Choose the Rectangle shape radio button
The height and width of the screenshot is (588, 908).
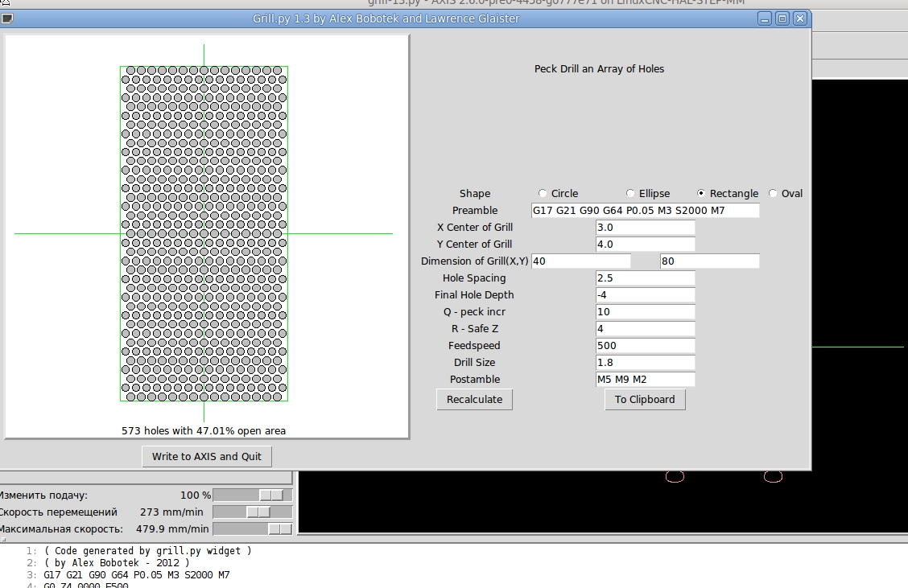coord(700,193)
